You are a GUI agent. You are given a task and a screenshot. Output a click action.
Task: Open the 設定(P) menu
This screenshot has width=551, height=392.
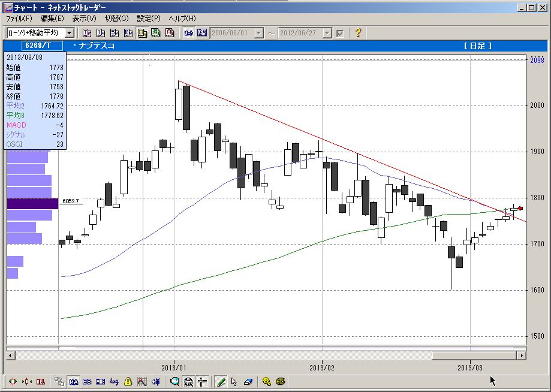click(148, 19)
